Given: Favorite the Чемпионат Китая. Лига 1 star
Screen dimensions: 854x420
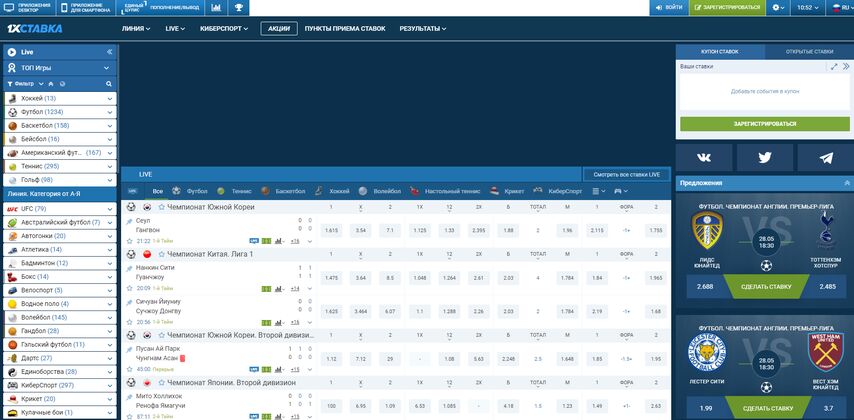Looking at the screenshot, I should click(x=161, y=254).
